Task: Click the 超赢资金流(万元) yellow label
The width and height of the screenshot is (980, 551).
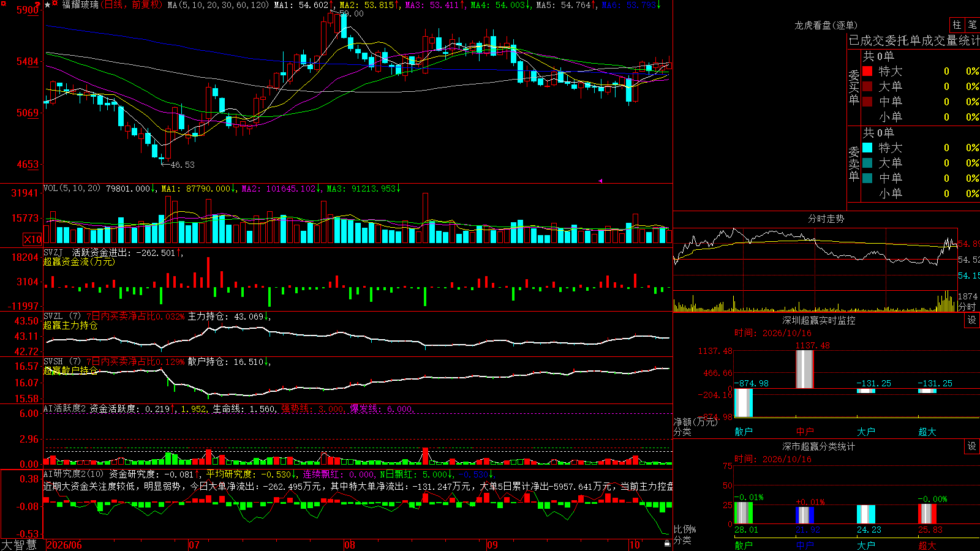Action: pyautogui.click(x=79, y=261)
